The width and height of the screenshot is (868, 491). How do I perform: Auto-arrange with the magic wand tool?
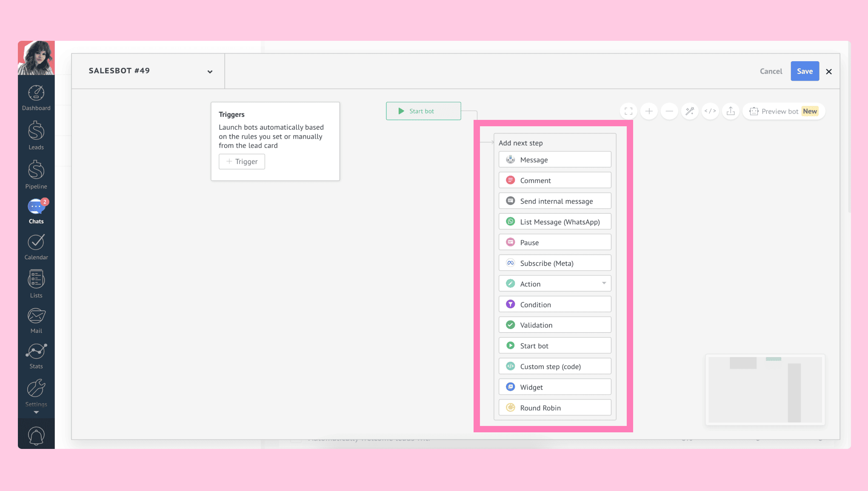click(x=690, y=111)
